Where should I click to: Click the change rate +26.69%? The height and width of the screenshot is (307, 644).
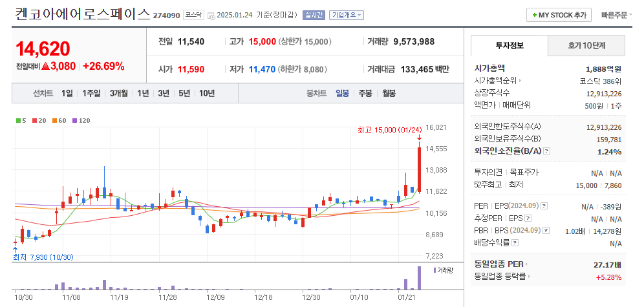[103, 66]
